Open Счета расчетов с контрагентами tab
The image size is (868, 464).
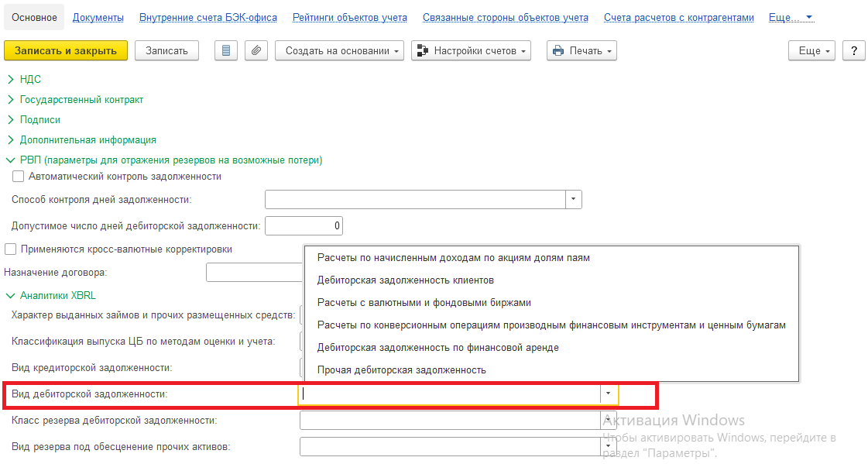pos(678,17)
